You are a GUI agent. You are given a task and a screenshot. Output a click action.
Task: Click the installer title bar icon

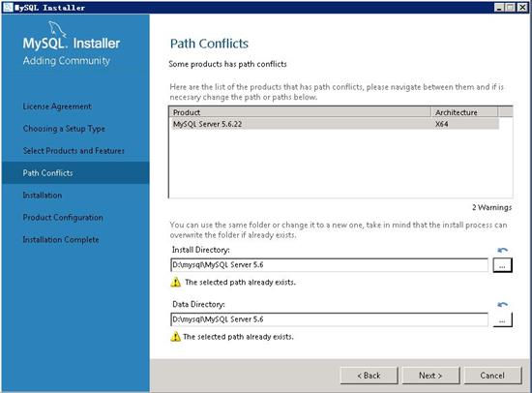point(8,8)
